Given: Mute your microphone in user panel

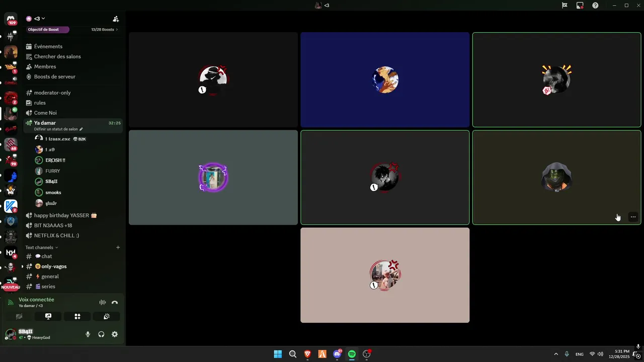Looking at the screenshot, I should tap(88, 334).
